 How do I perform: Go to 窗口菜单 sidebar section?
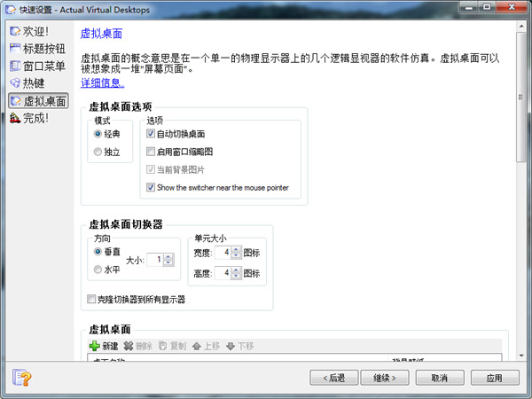44,66
